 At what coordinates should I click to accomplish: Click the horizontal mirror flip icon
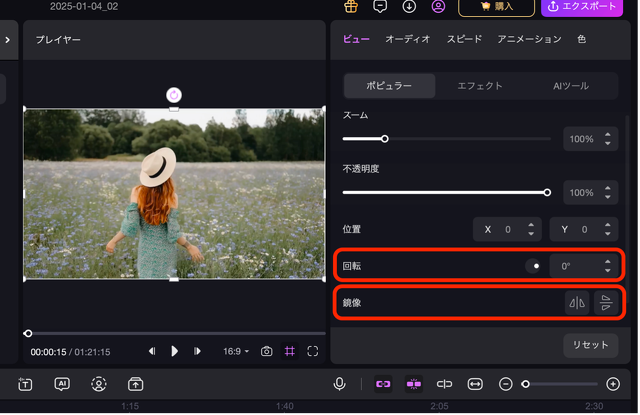[577, 303]
